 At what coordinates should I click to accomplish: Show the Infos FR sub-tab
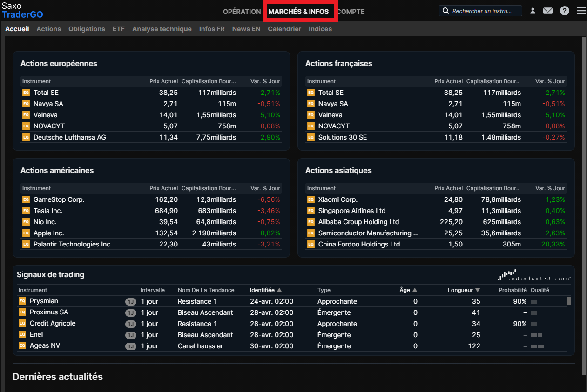coord(212,29)
